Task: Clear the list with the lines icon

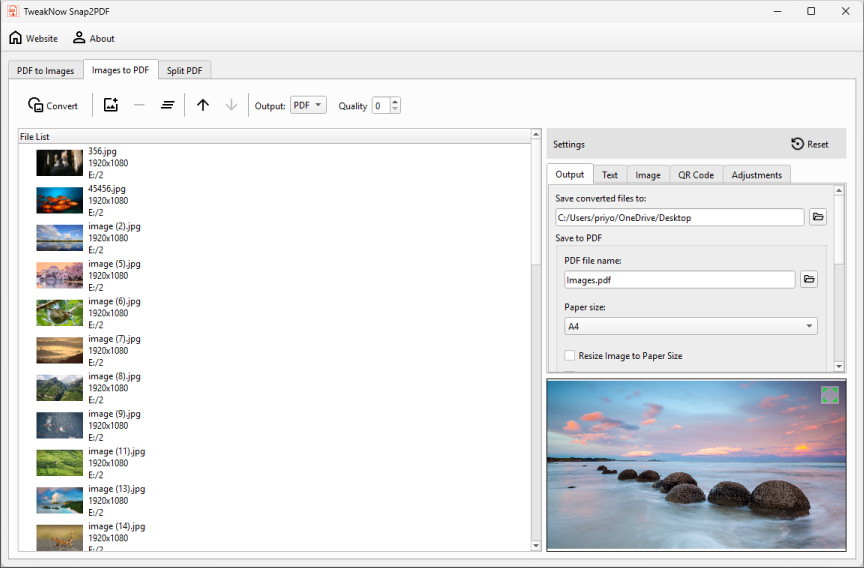Action: [x=168, y=105]
